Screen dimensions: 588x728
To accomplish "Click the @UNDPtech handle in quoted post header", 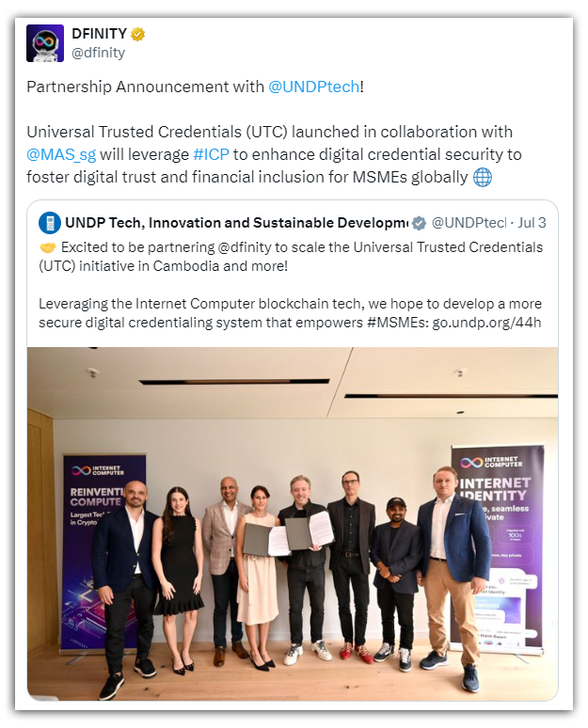I will point(468,223).
